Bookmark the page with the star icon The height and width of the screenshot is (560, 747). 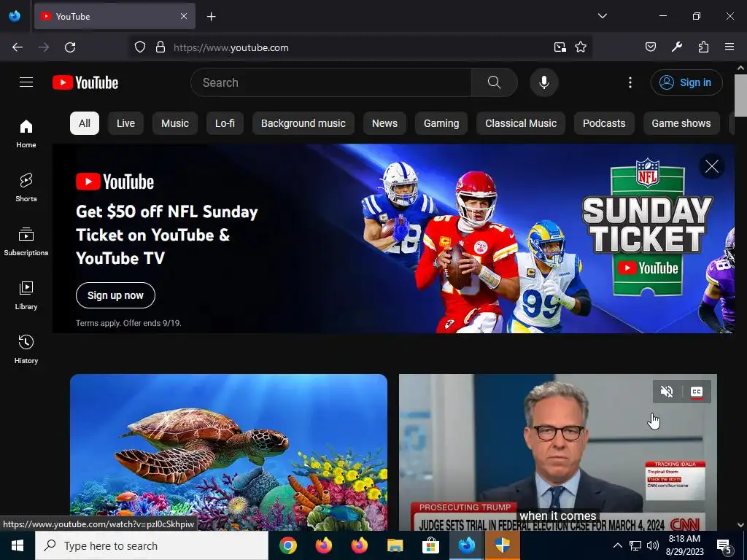tap(580, 47)
